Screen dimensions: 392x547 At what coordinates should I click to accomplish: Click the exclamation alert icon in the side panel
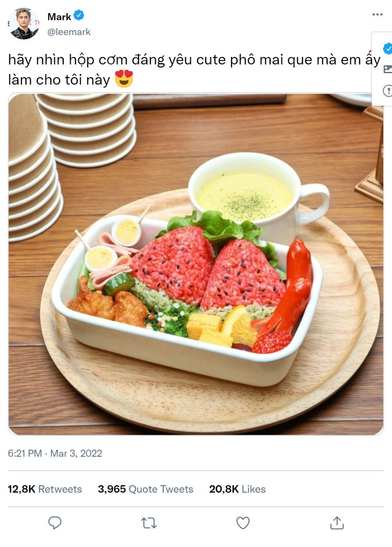point(388,91)
